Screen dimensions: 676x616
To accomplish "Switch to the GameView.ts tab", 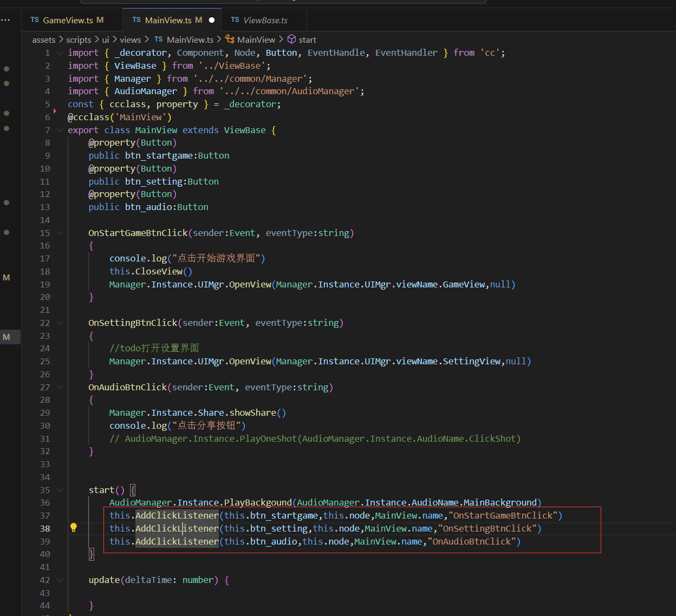I will click(x=68, y=20).
